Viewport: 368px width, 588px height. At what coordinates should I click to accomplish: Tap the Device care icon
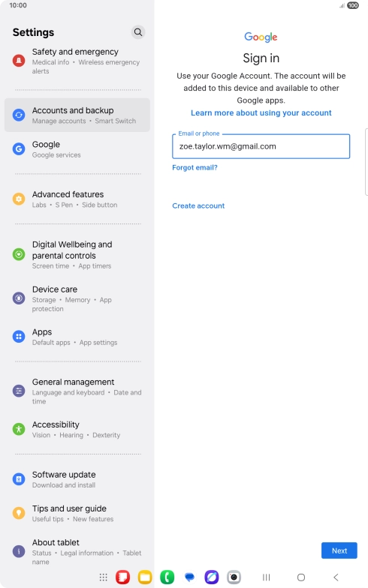tap(19, 298)
